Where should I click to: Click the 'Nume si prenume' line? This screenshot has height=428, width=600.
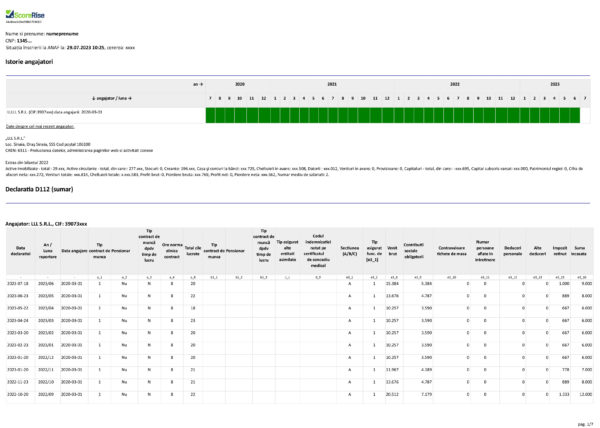coord(42,34)
